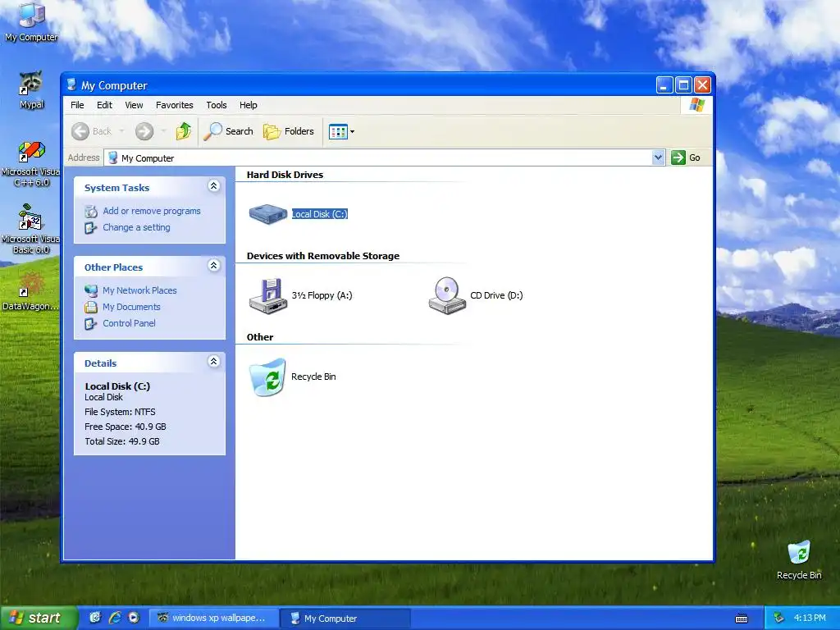Viewport: 840px width, 630px height.
Task: Click the Forward navigation arrow
Action: [144, 131]
